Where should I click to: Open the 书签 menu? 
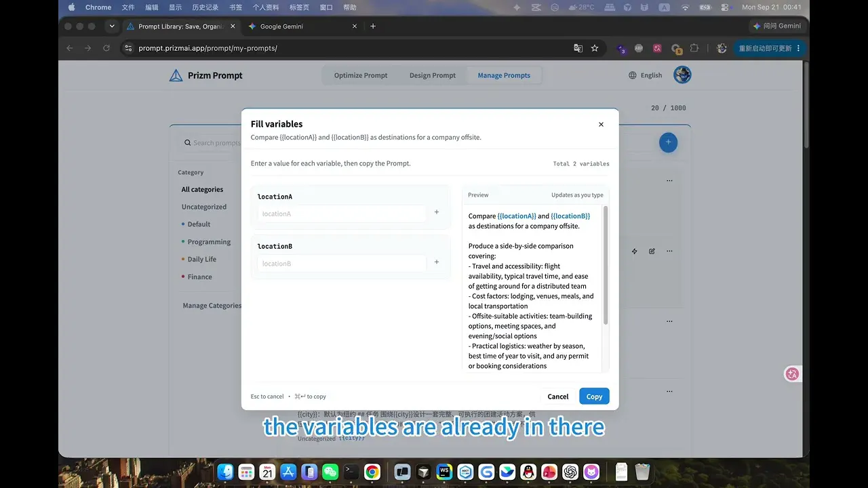(x=236, y=7)
